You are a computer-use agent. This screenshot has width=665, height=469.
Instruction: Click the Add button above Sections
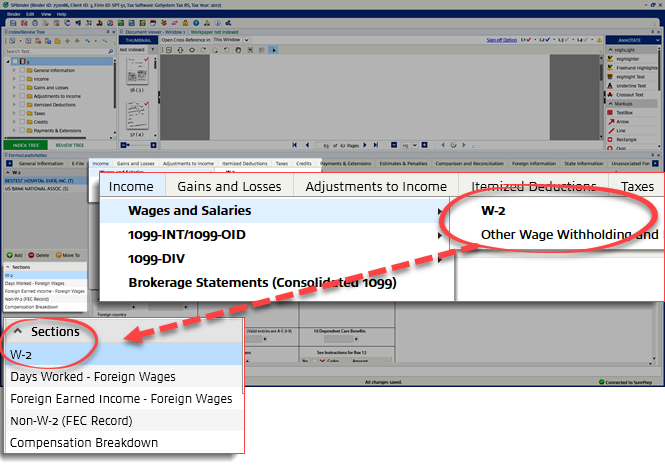pos(14,255)
